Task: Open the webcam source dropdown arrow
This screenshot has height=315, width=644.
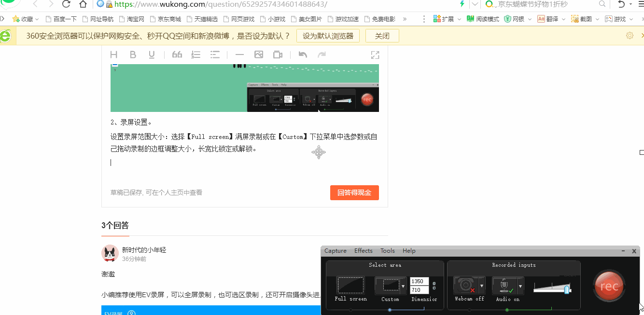Action: (481, 285)
